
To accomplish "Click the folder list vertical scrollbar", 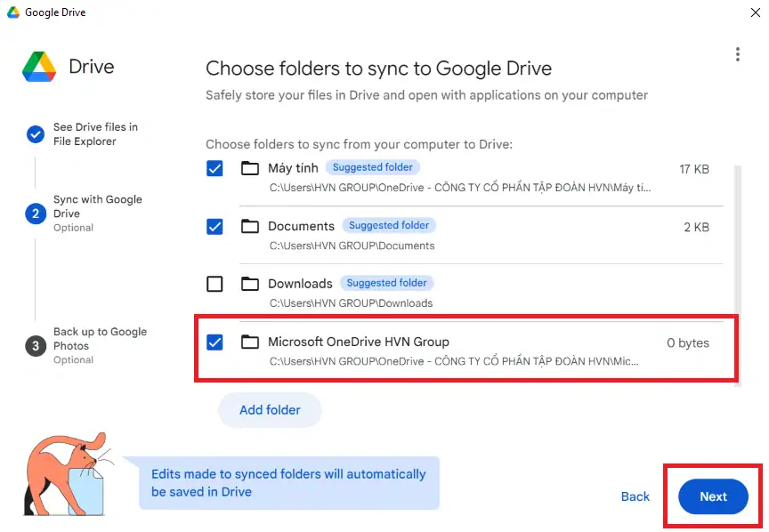I will click(736, 267).
